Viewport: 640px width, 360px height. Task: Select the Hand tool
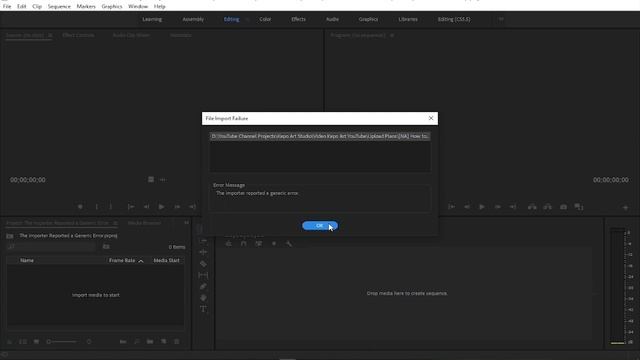[203, 298]
